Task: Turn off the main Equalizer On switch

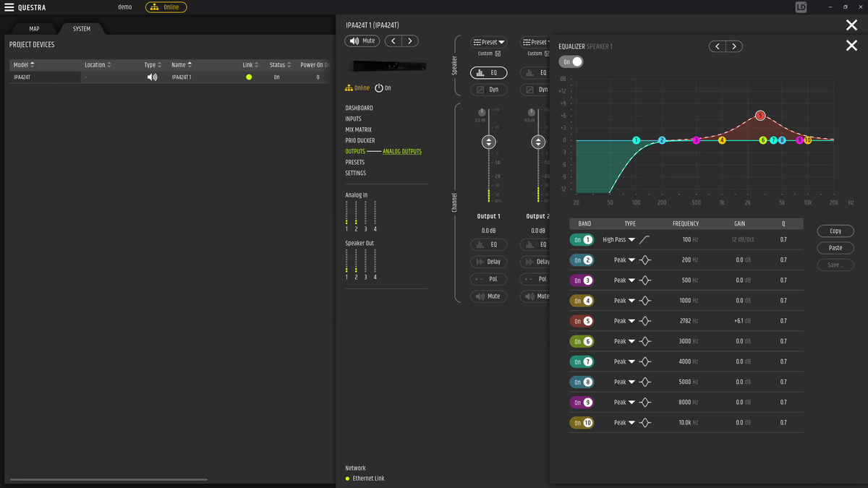Action: pyautogui.click(x=571, y=62)
